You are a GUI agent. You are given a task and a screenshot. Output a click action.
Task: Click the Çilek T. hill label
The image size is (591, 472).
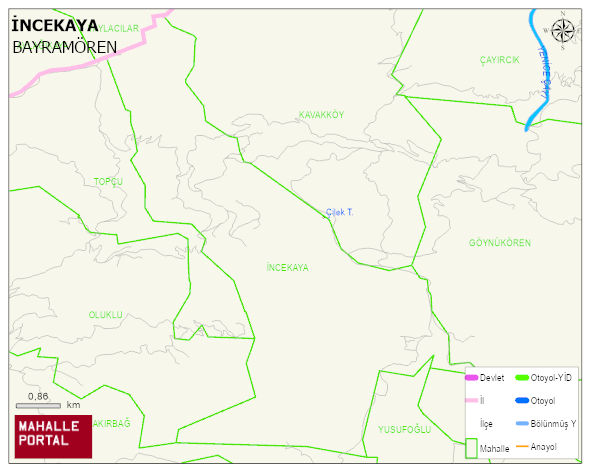[x=339, y=212]
